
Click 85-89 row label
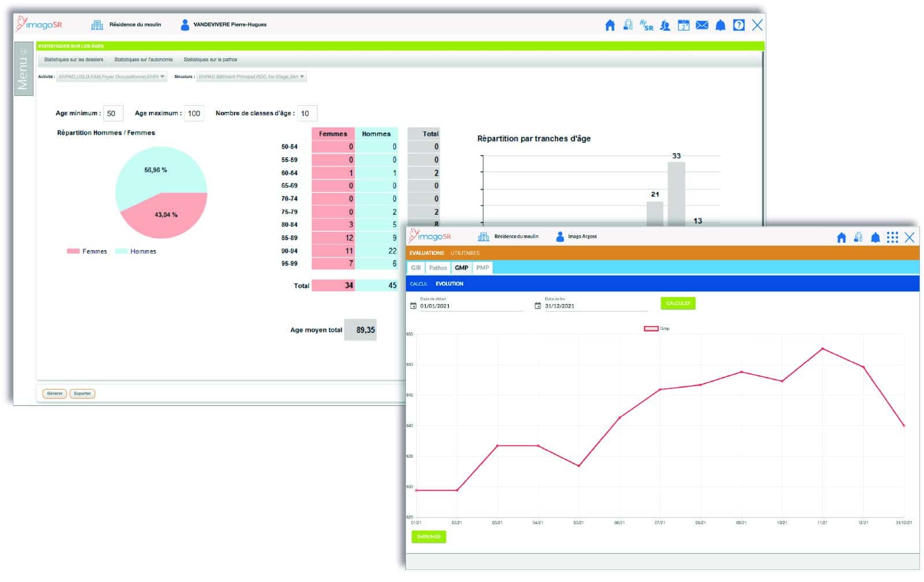point(289,238)
